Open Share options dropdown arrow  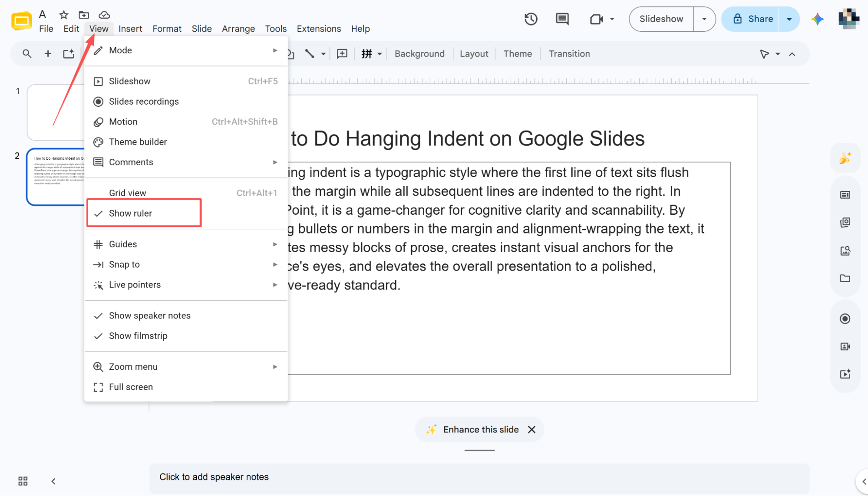(x=789, y=19)
